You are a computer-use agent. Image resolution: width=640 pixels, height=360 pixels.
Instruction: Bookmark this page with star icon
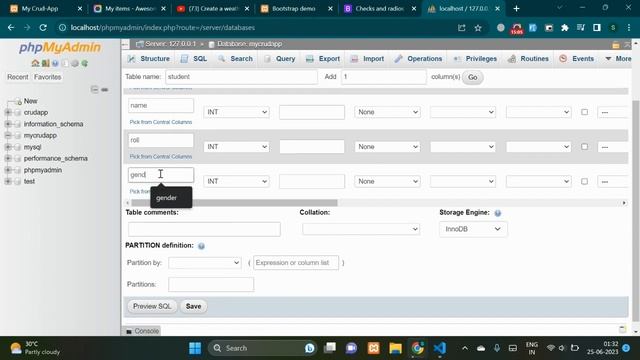point(478,28)
